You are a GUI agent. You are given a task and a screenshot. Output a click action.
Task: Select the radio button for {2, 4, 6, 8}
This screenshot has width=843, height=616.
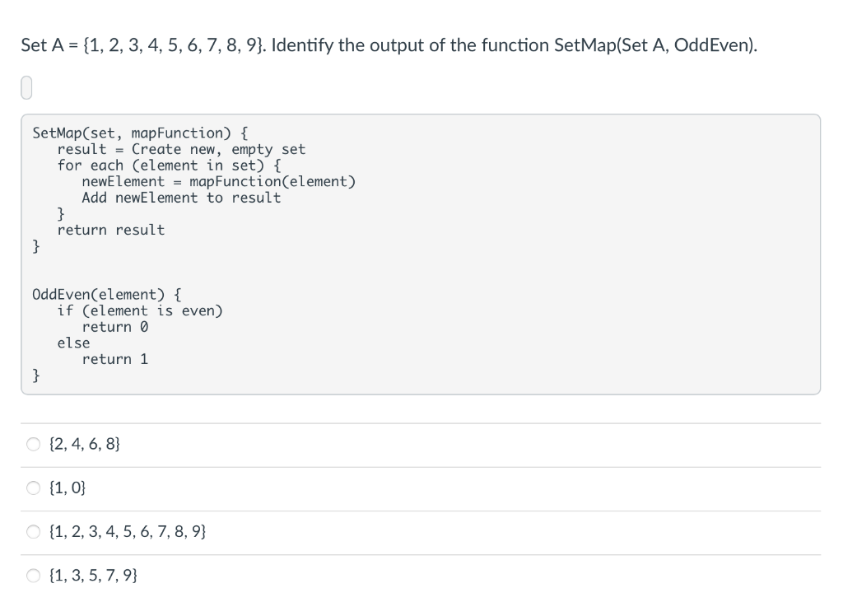33,444
